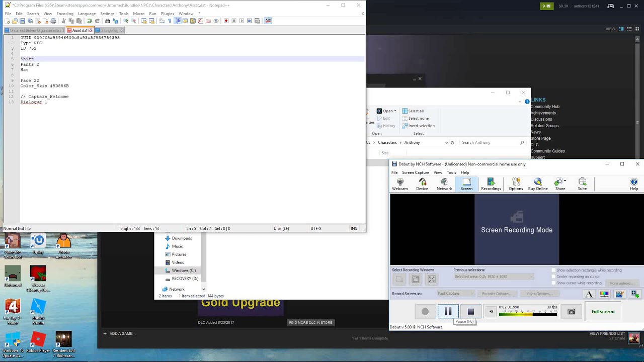Click Select all in Explorer ribbon
644x362 pixels.
tap(413, 111)
